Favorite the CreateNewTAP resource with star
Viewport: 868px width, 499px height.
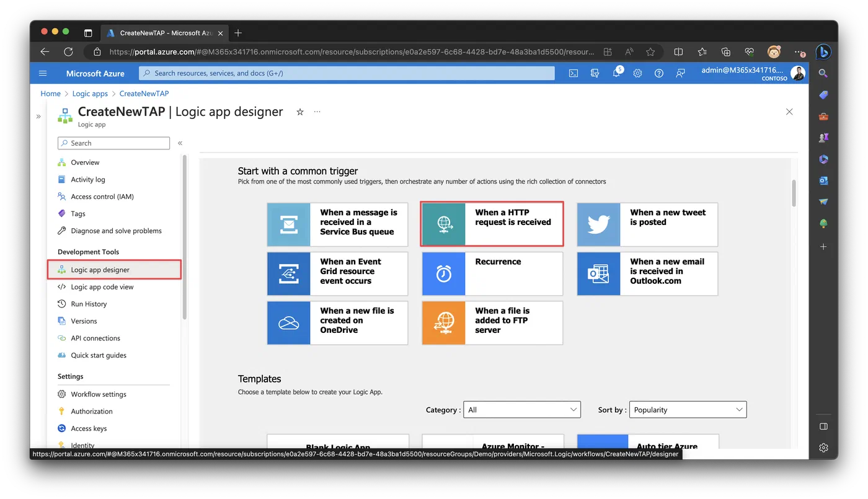(300, 112)
